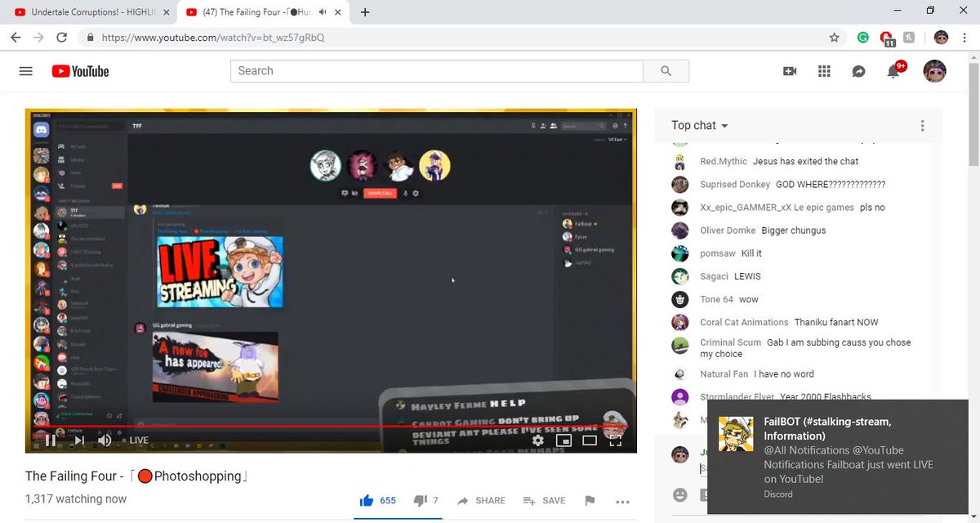This screenshot has width=980, height=523.
Task: Open the create video camera icon
Action: point(790,71)
